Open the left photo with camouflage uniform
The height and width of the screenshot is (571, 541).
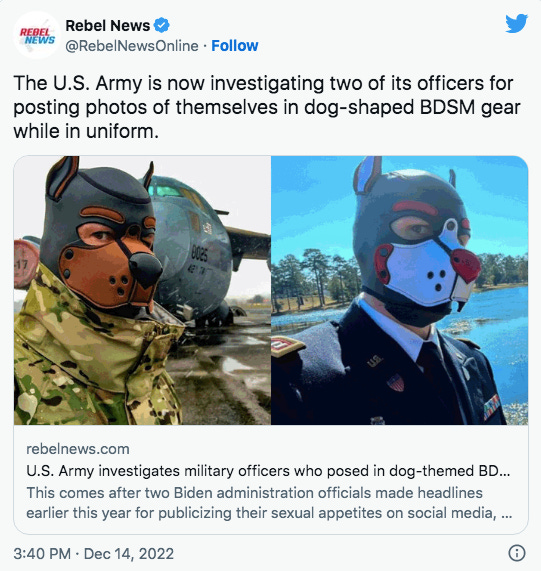[x=142, y=290]
